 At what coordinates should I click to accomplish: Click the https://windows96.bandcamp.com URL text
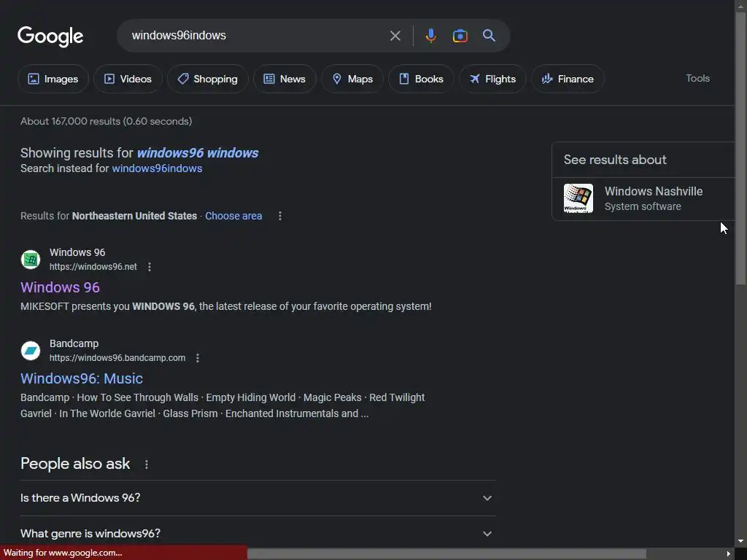(117, 357)
